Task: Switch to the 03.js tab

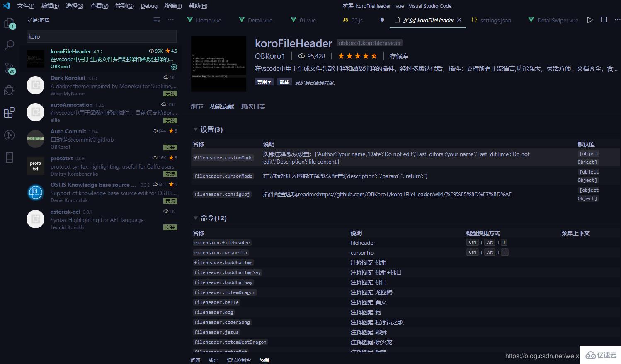Action: (353, 20)
